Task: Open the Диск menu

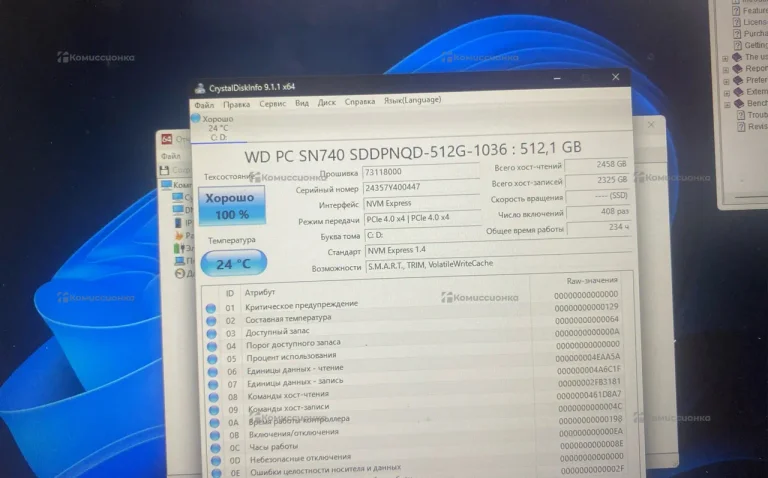Action: click(327, 102)
